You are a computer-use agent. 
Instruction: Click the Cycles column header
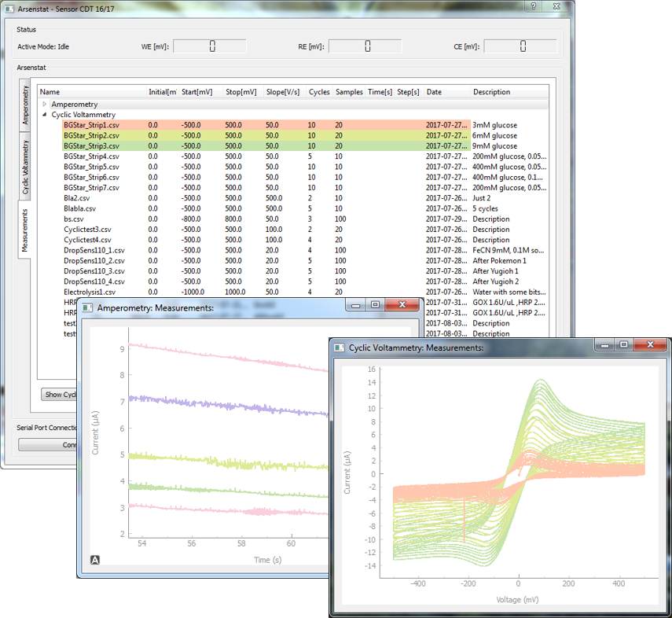pos(320,92)
